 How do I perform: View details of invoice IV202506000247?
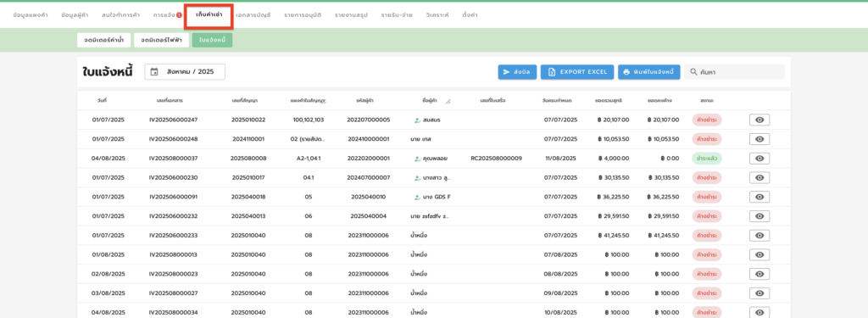tap(759, 120)
